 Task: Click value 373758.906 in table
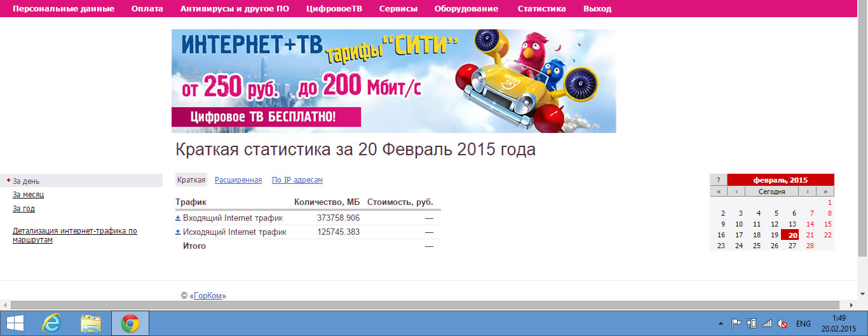(x=339, y=218)
